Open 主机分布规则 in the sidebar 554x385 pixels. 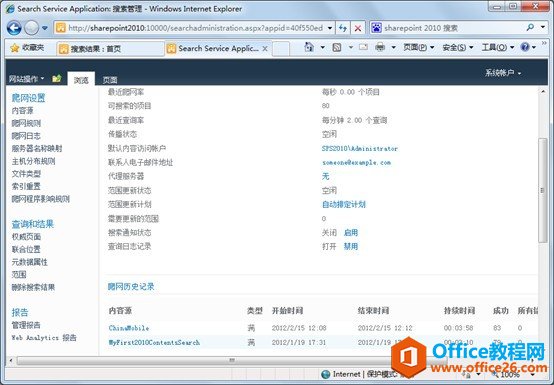click(33, 161)
